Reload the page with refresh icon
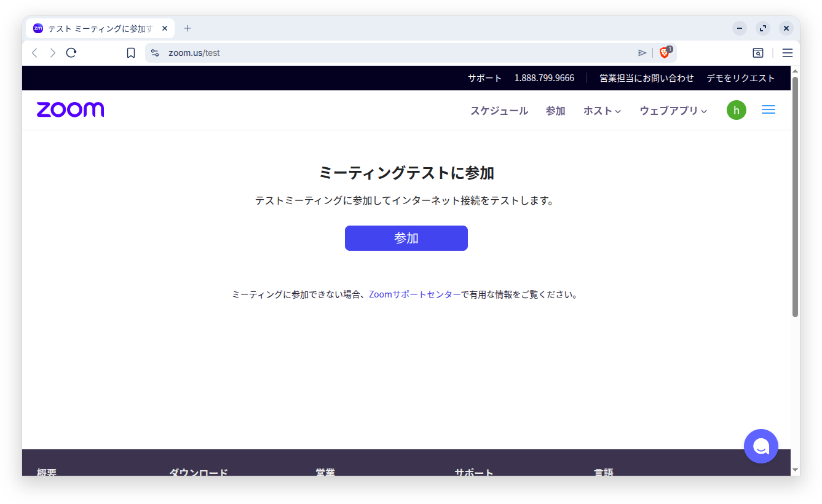 tap(71, 53)
